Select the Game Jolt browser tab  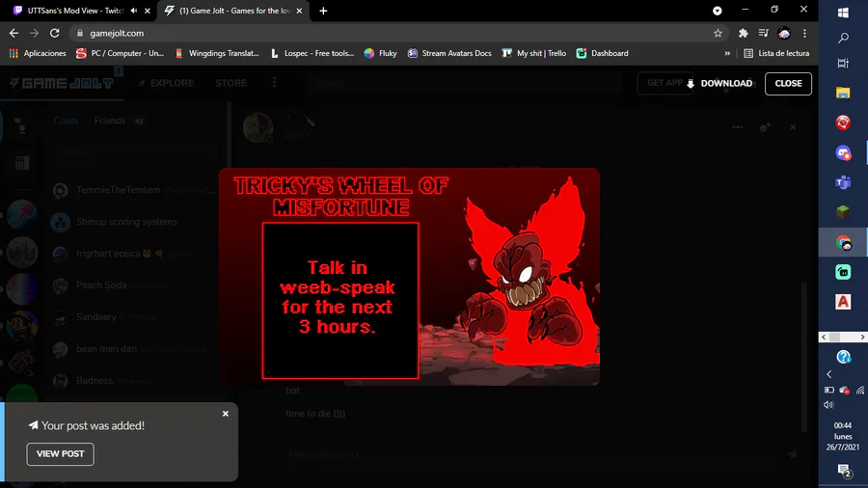[234, 11]
